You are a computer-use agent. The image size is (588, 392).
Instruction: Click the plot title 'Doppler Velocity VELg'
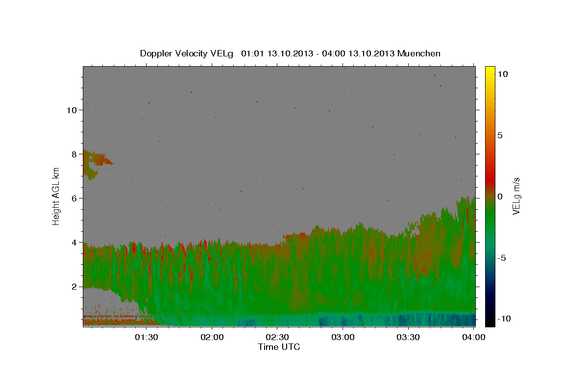click(x=188, y=53)
